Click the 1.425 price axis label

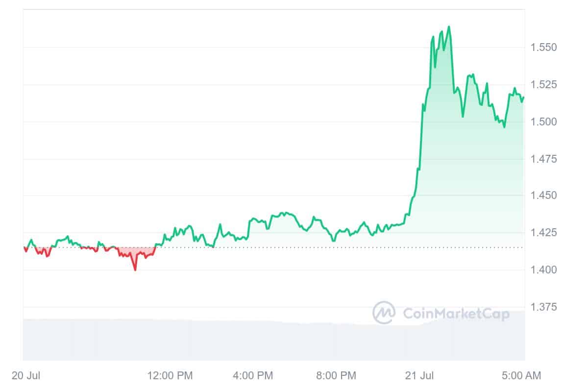coord(544,233)
